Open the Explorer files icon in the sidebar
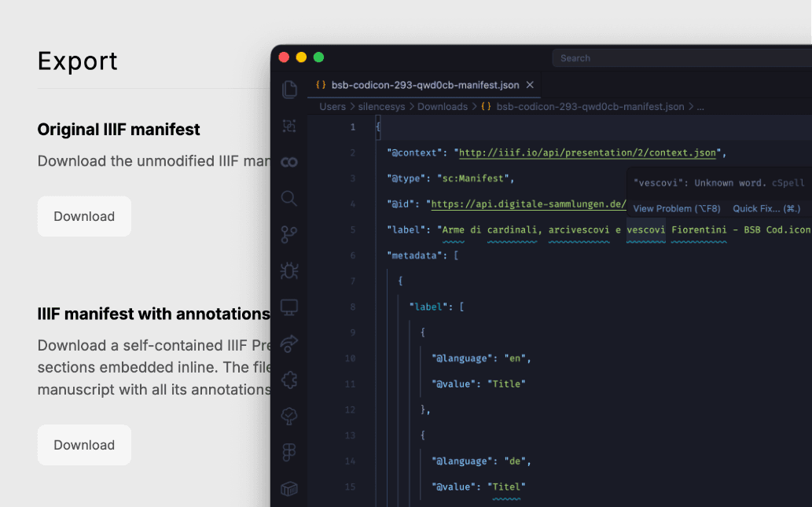This screenshot has width=812, height=507. coord(289,89)
